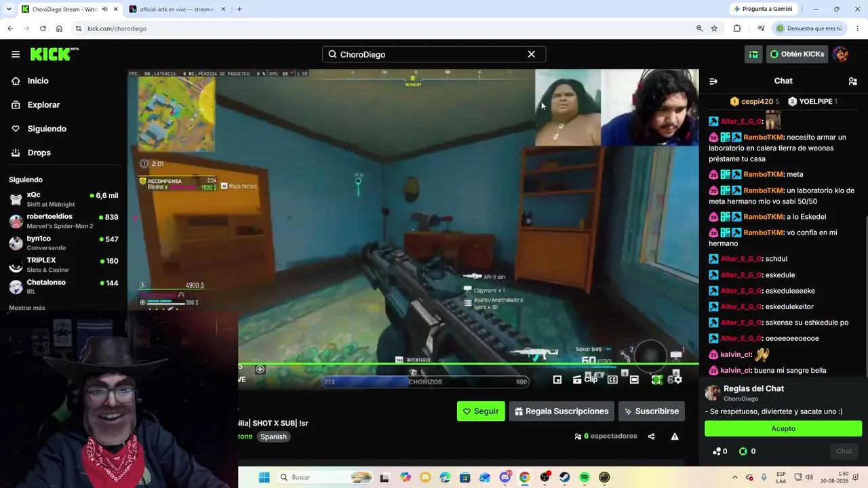Open the browser zoom magnifier icon
The image size is (868, 488).
coord(699,28)
